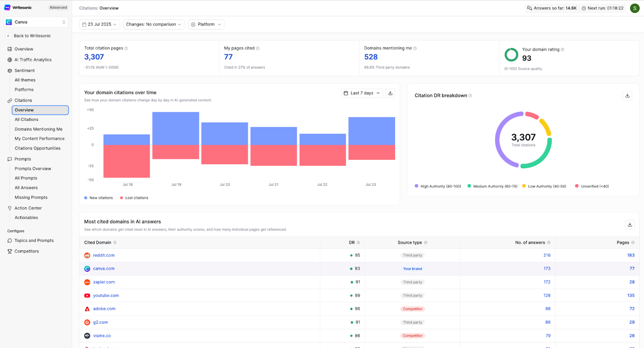
Task: Click the g2.com favicon icon
Action: pyautogui.click(x=87, y=323)
